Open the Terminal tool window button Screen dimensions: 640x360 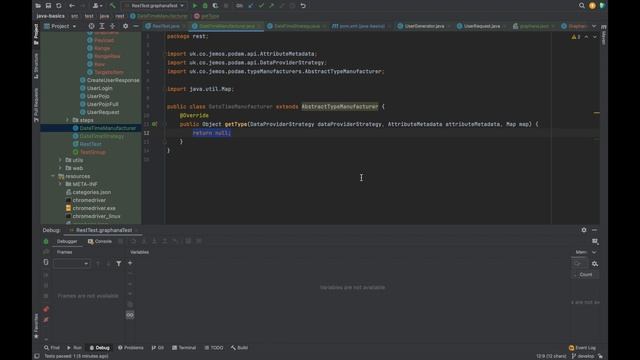184,348
